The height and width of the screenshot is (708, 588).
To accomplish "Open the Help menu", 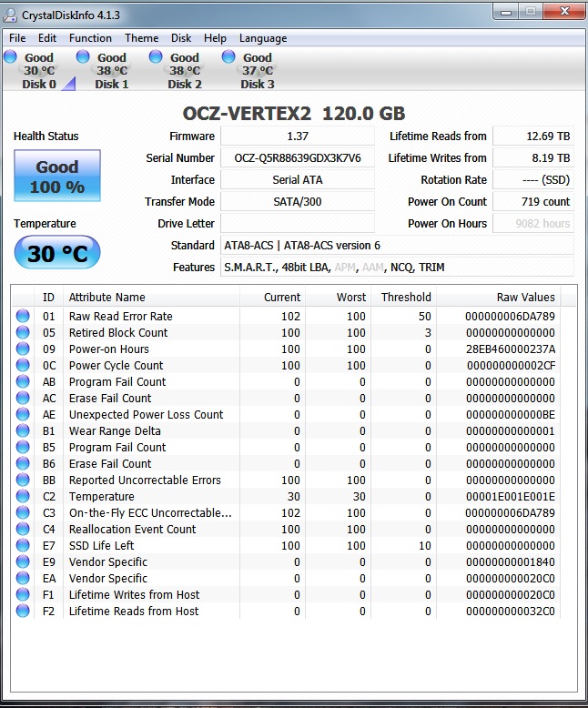I will tap(215, 38).
